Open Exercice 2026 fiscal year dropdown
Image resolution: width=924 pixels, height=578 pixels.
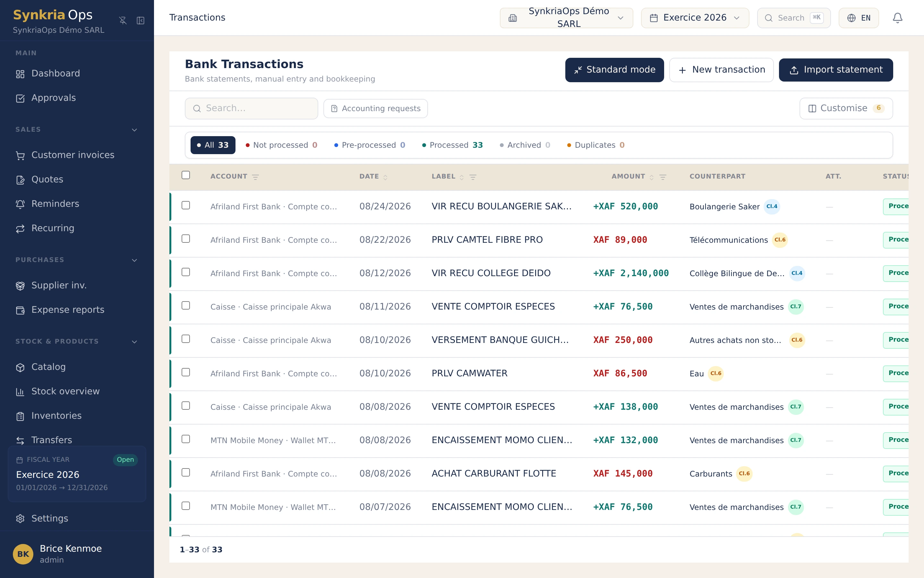695,18
